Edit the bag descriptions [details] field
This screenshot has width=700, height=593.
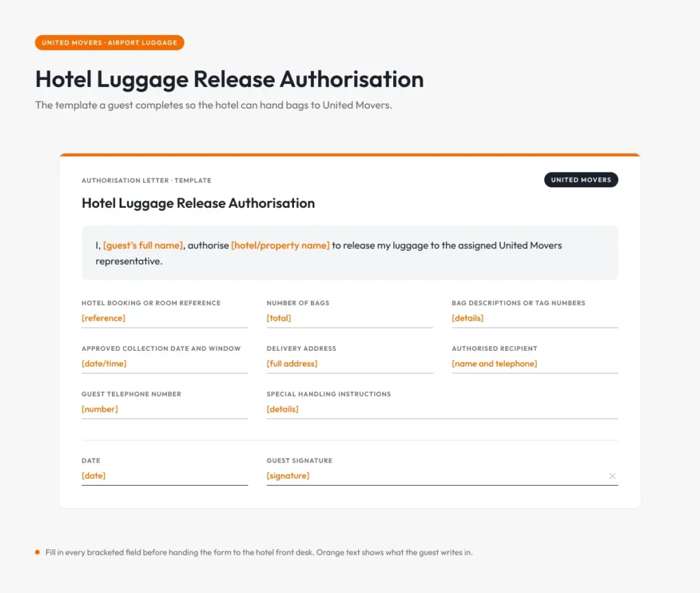click(x=535, y=318)
